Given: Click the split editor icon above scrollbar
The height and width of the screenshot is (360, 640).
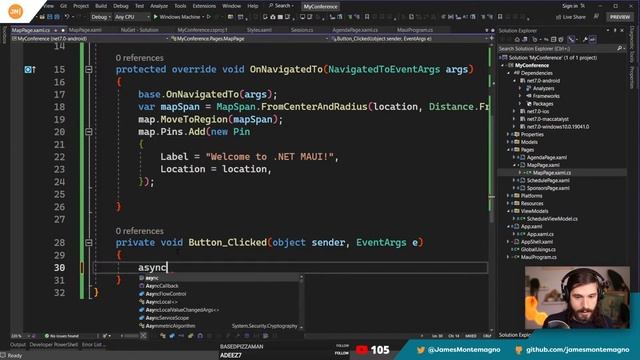Looking at the screenshot, I should click(491, 38).
